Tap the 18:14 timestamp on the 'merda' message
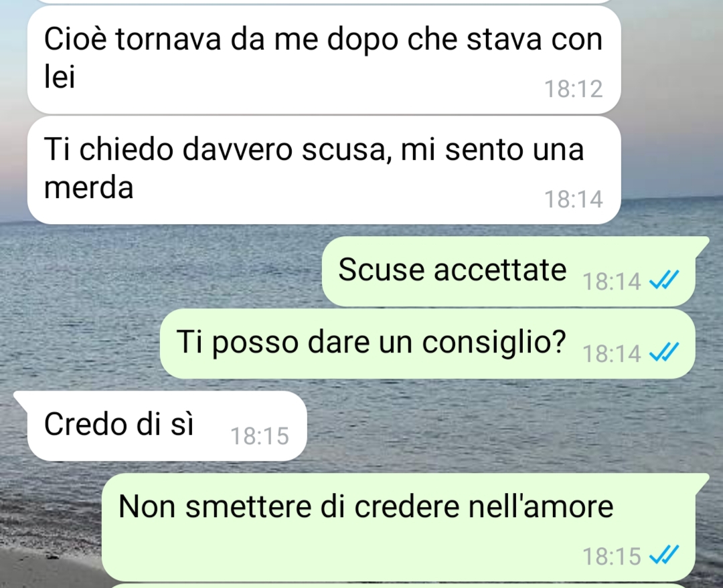This screenshot has height=588, width=723. (x=573, y=199)
